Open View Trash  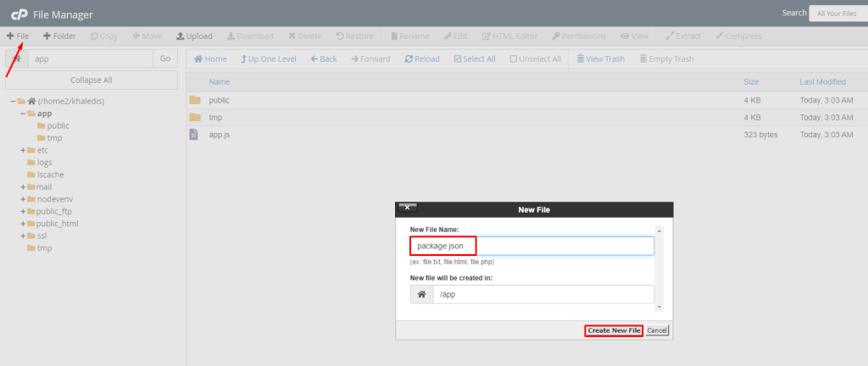click(x=581, y=59)
